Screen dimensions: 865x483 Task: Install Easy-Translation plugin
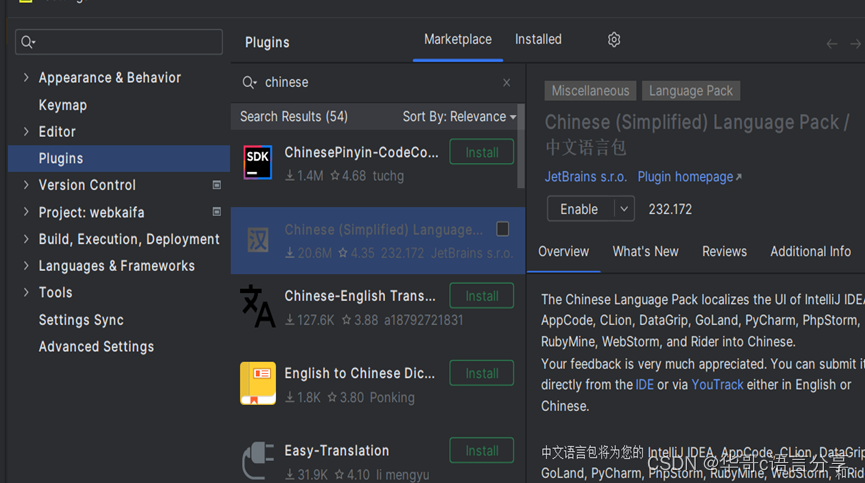coord(482,450)
